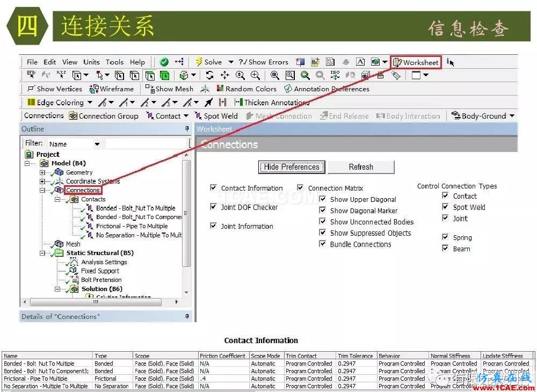Toggle Show Upper Diagonal checkbox
537x392 pixels.
click(322, 199)
